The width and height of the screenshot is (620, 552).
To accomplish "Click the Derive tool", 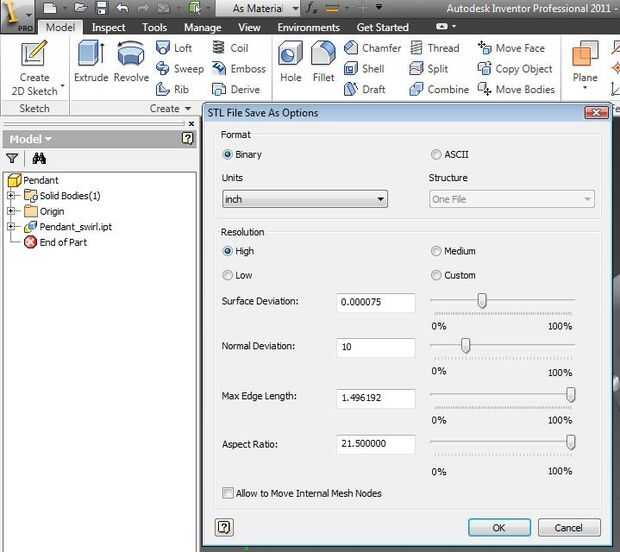I will [236, 89].
